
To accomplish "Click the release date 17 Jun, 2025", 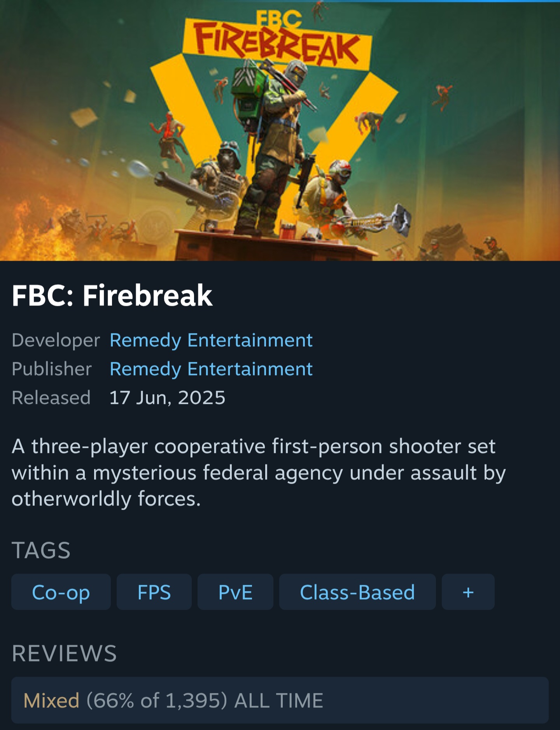I will pos(167,397).
